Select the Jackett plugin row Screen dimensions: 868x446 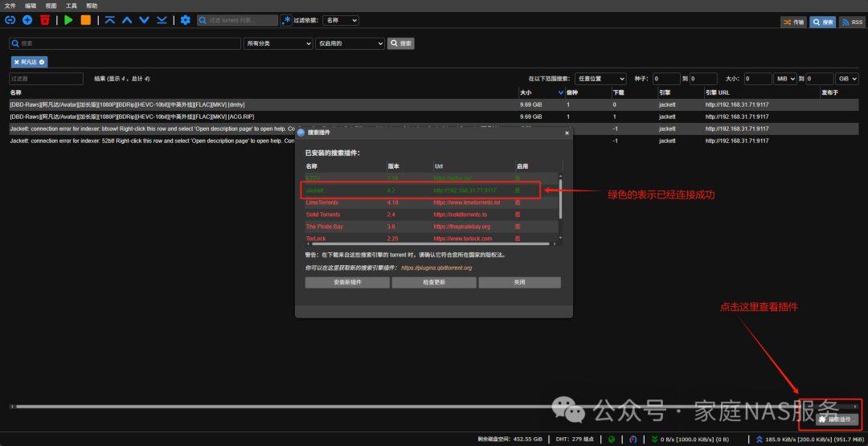pyautogui.click(x=432, y=190)
